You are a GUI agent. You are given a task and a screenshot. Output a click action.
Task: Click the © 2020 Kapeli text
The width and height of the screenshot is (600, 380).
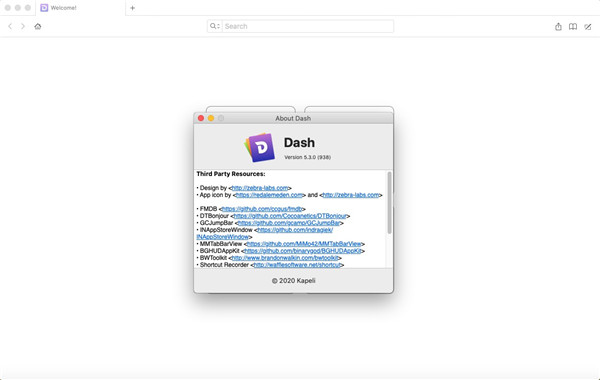[x=293, y=281]
